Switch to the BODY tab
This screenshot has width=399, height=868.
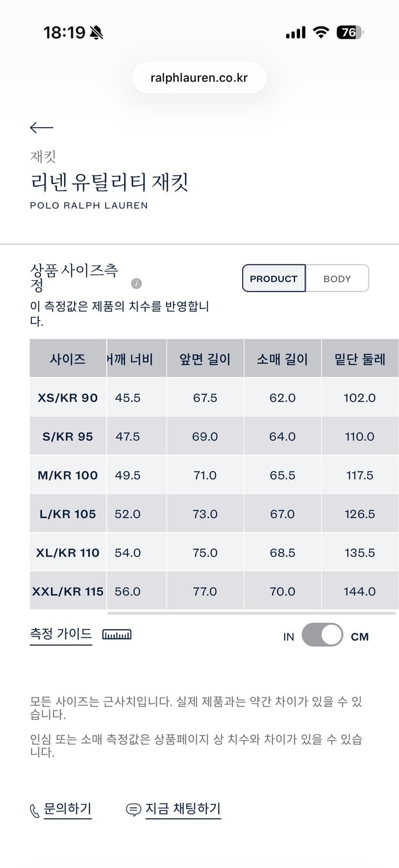pos(338,278)
